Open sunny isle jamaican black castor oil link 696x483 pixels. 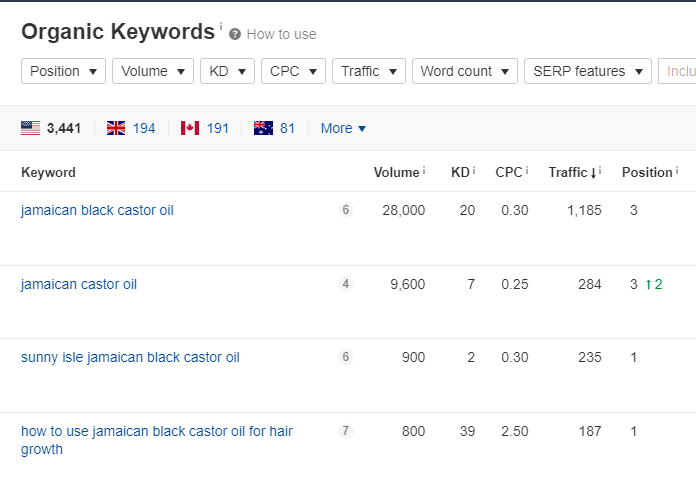130,357
